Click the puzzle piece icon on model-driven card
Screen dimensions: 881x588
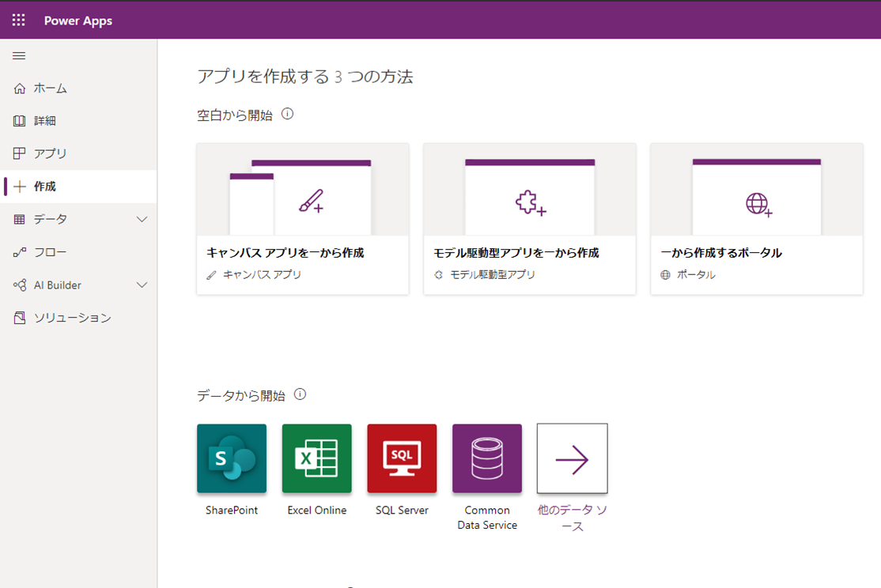[x=531, y=203]
